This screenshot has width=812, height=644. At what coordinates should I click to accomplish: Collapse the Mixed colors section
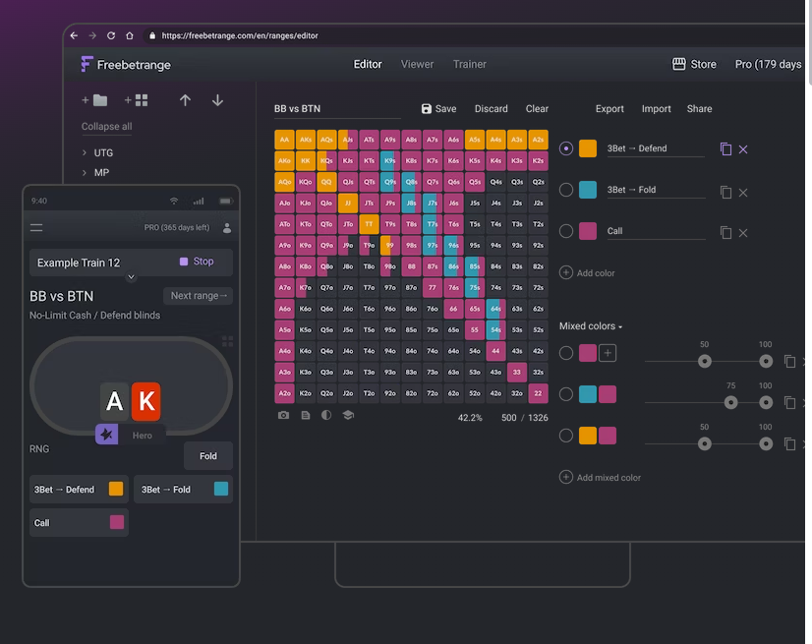[591, 326]
